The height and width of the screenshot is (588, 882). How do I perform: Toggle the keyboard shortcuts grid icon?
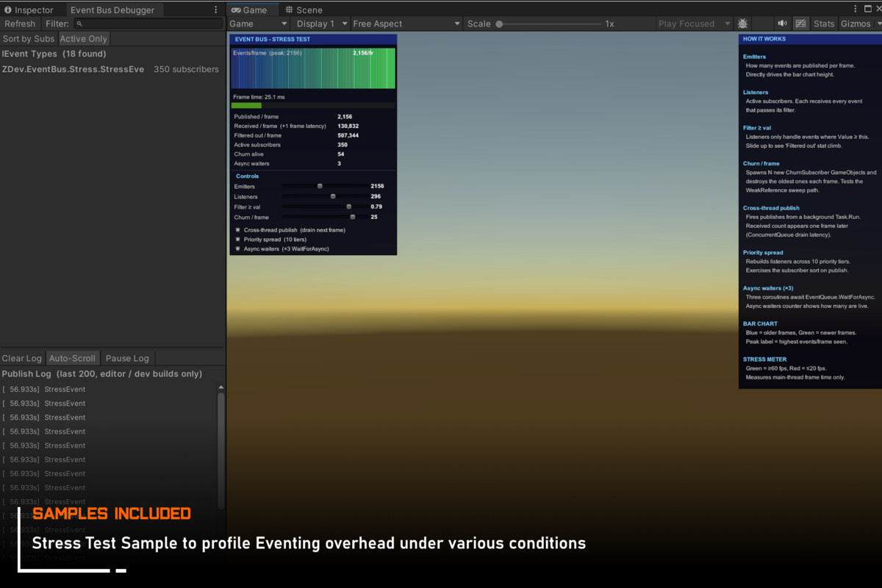coord(801,24)
